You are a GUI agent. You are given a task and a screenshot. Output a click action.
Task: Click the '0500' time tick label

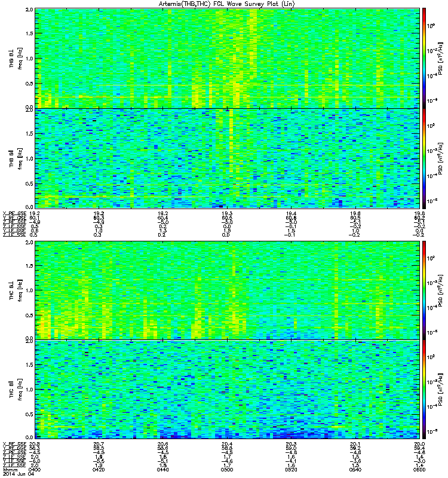227,470
